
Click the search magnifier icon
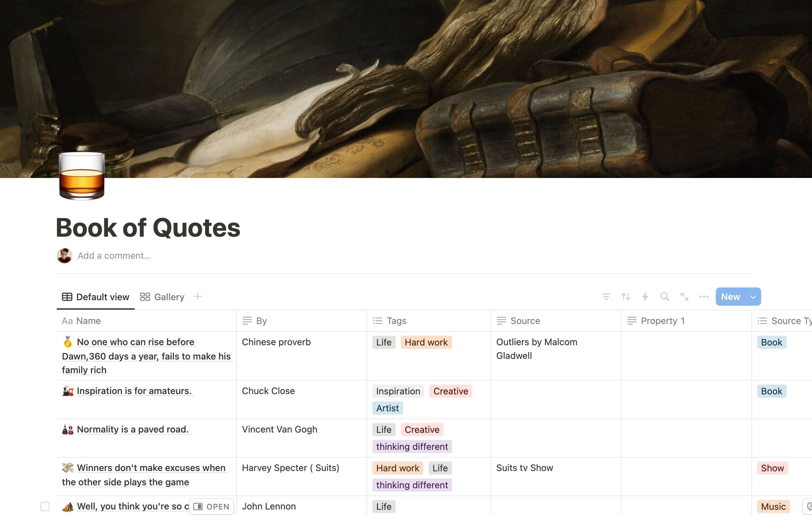pyautogui.click(x=665, y=297)
